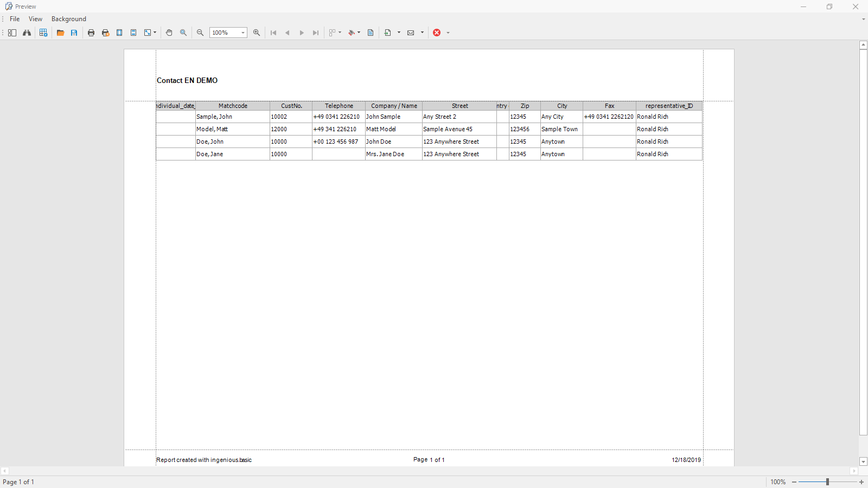Expand the page color dropdown arrow
868x488 pixels.
coord(359,33)
